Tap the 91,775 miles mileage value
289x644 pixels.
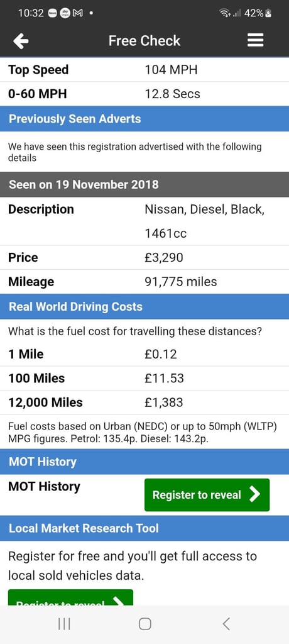181,282
